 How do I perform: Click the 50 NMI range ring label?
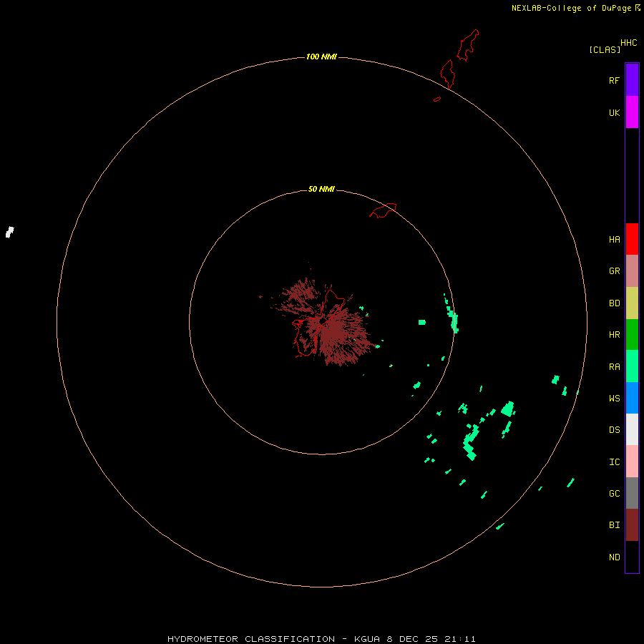[321, 189]
